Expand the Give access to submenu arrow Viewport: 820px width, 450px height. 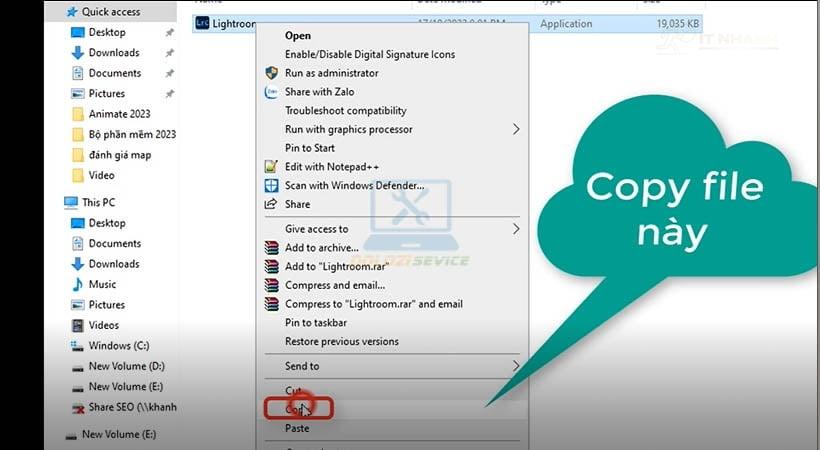click(x=516, y=229)
